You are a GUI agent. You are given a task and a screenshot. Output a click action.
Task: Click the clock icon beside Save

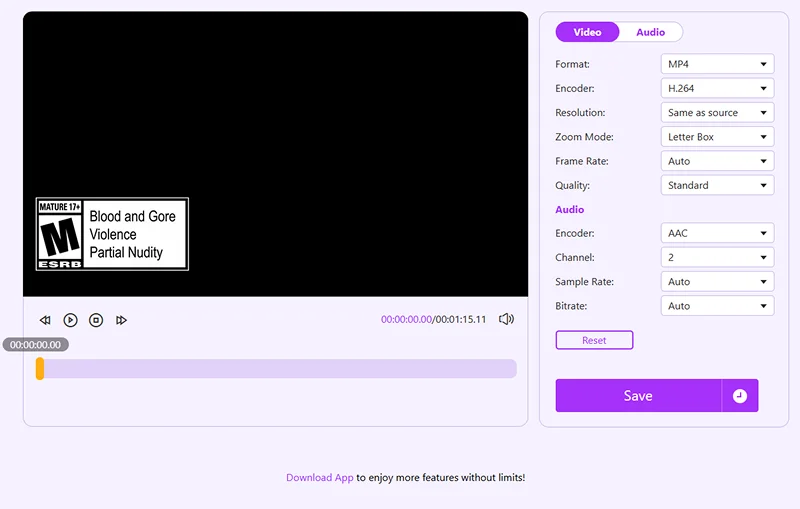point(740,396)
